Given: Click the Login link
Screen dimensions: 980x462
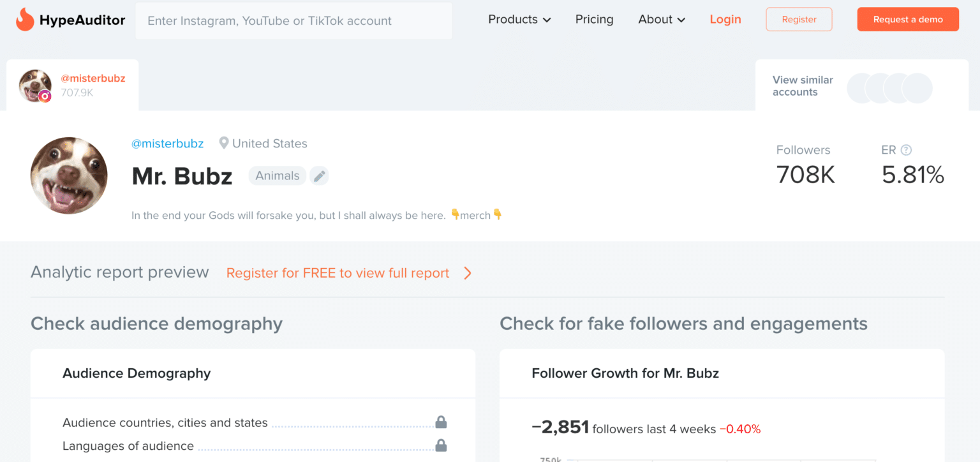Looking at the screenshot, I should click(725, 20).
